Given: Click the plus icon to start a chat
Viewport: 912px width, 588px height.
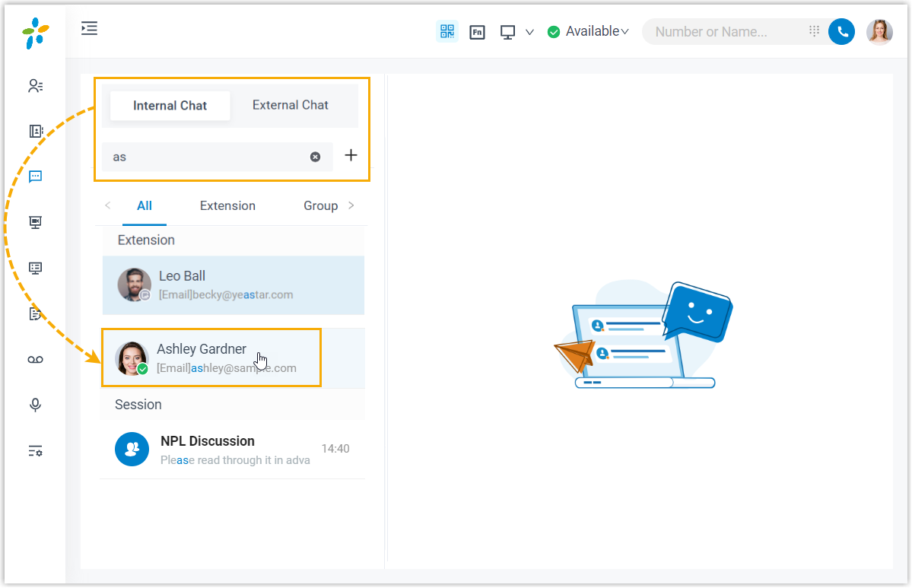Looking at the screenshot, I should tap(351, 156).
